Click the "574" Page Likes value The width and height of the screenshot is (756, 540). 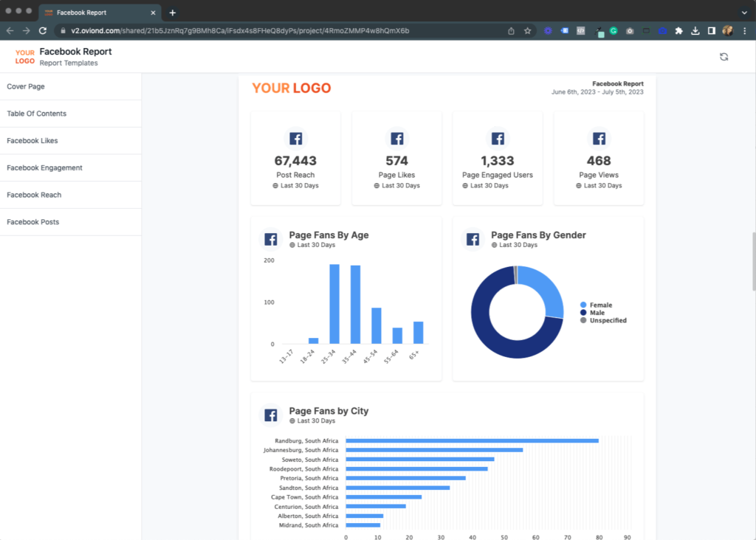pyautogui.click(x=396, y=161)
